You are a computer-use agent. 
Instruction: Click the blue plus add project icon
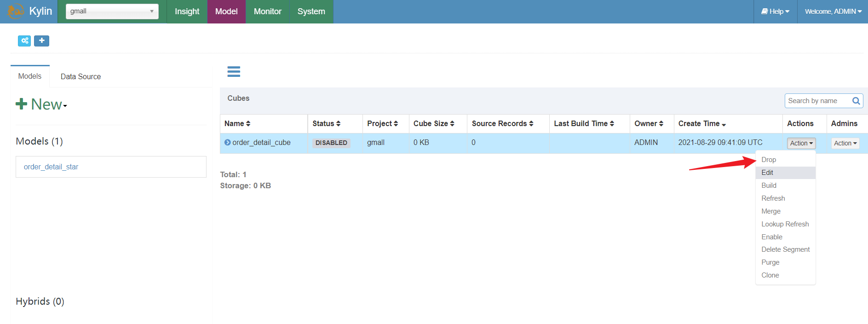pyautogui.click(x=41, y=41)
